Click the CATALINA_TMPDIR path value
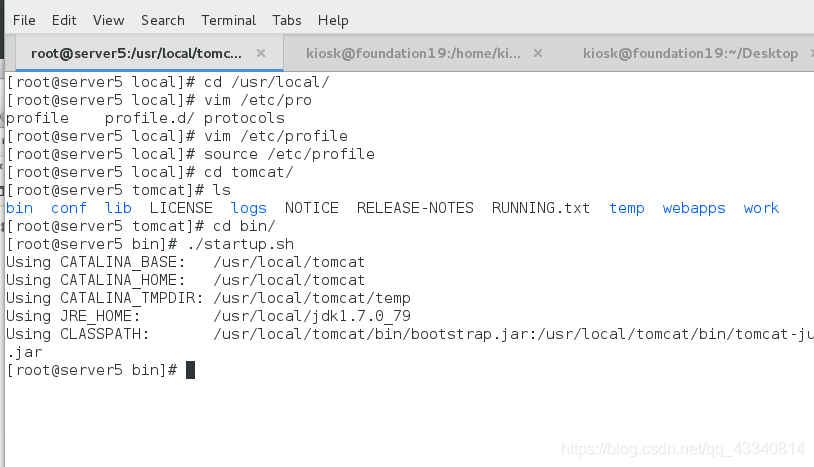 click(312, 298)
